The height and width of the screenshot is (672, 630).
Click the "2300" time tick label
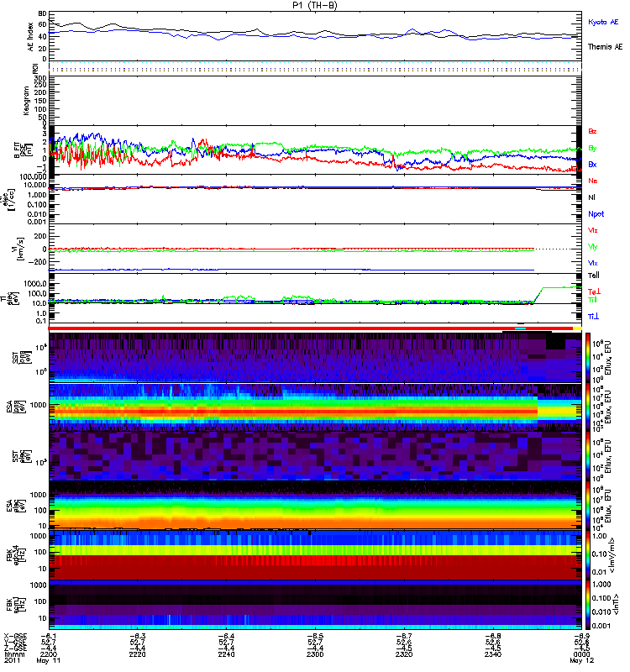pos(315,654)
